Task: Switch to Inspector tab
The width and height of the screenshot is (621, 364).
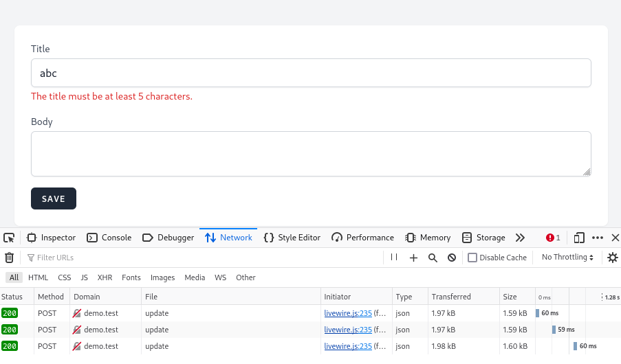Action: click(51, 238)
